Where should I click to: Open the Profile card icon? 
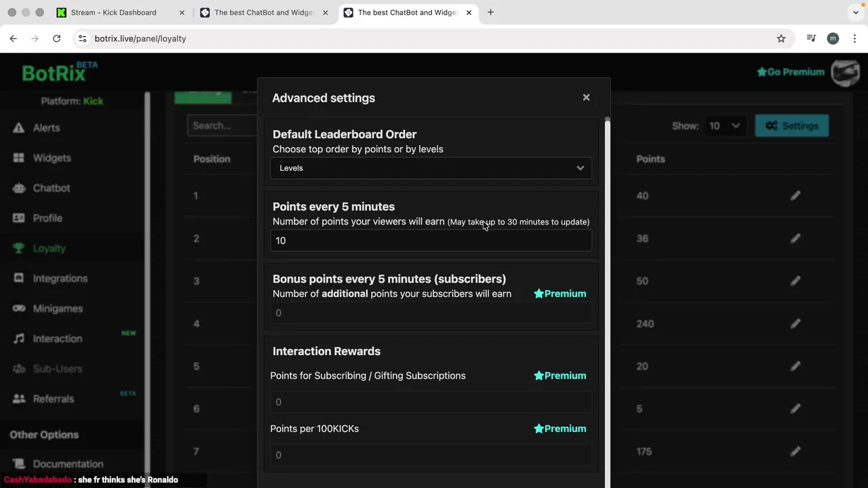18,218
